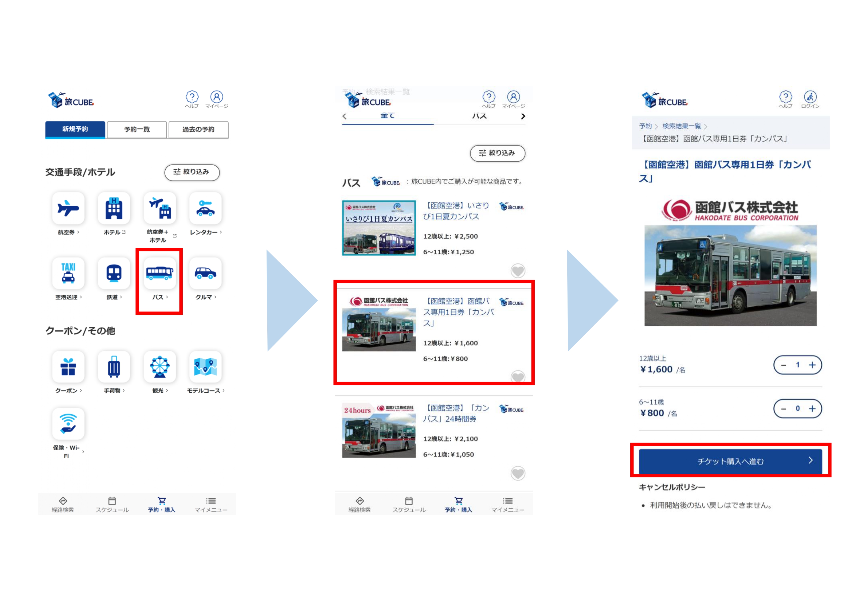
Task: Click チケット購入へ進む button
Action: [731, 461]
